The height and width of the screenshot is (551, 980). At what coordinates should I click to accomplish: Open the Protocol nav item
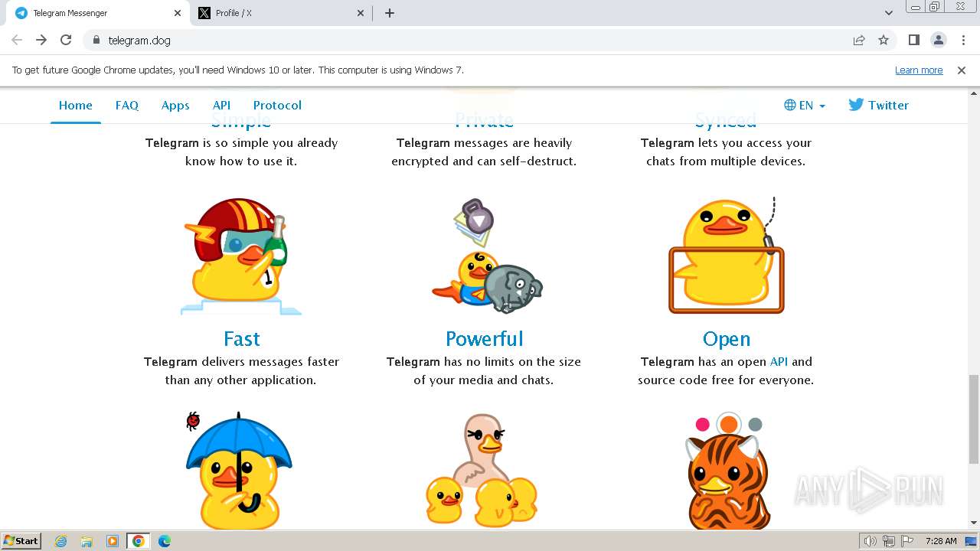(277, 106)
